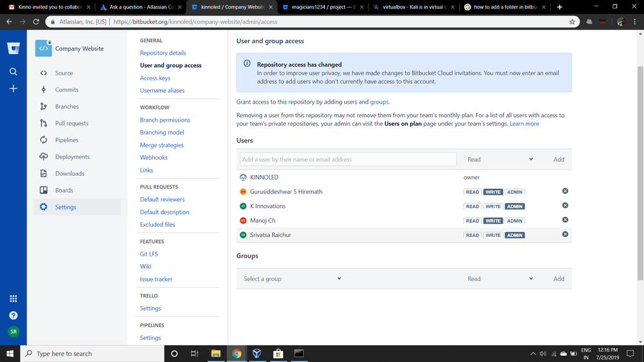Click the Settings gear icon

[x=44, y=207]
